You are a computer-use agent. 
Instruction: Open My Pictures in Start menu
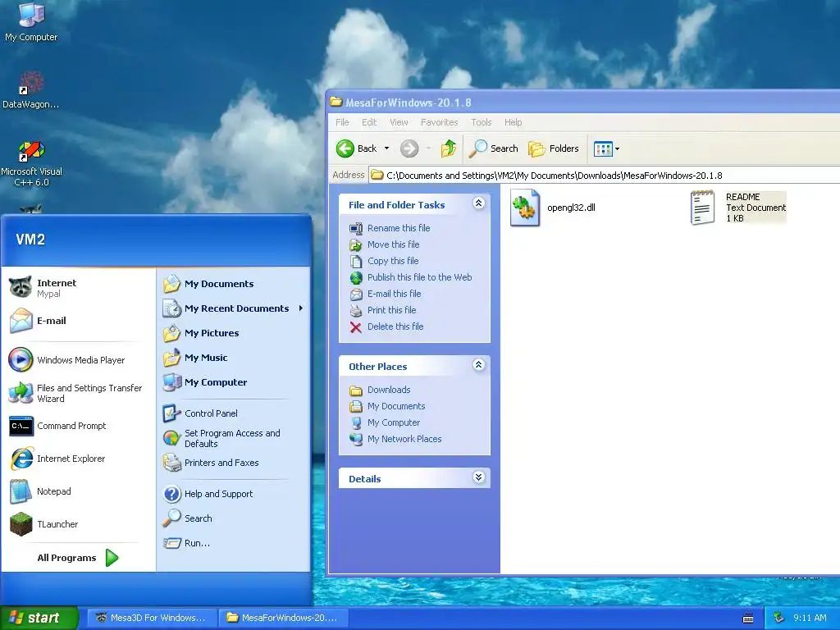pos(202,333)
